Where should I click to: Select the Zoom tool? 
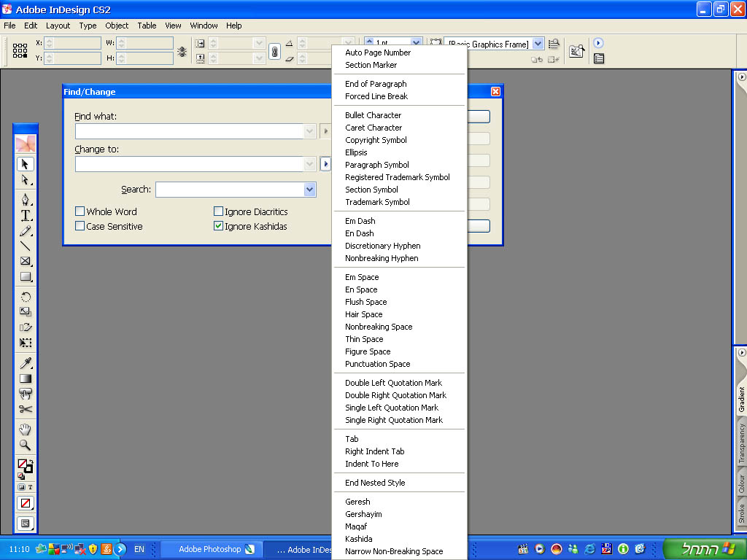point(26,445)
